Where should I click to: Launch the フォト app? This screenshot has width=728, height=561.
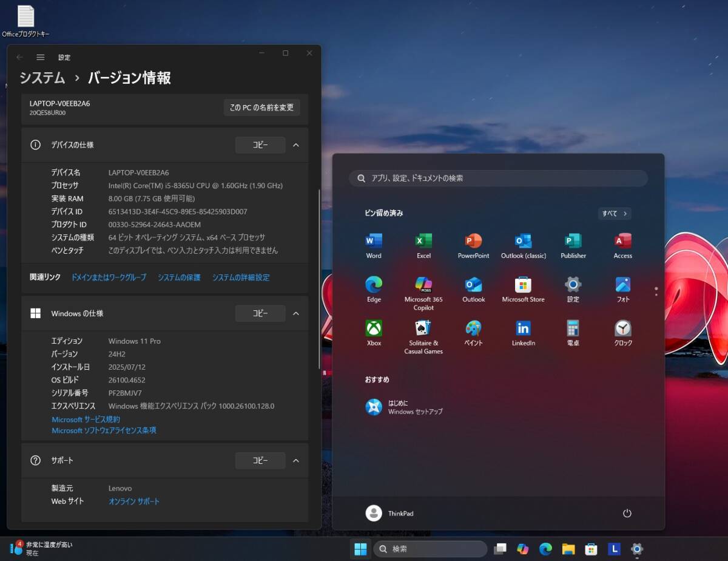pos(623,290)
